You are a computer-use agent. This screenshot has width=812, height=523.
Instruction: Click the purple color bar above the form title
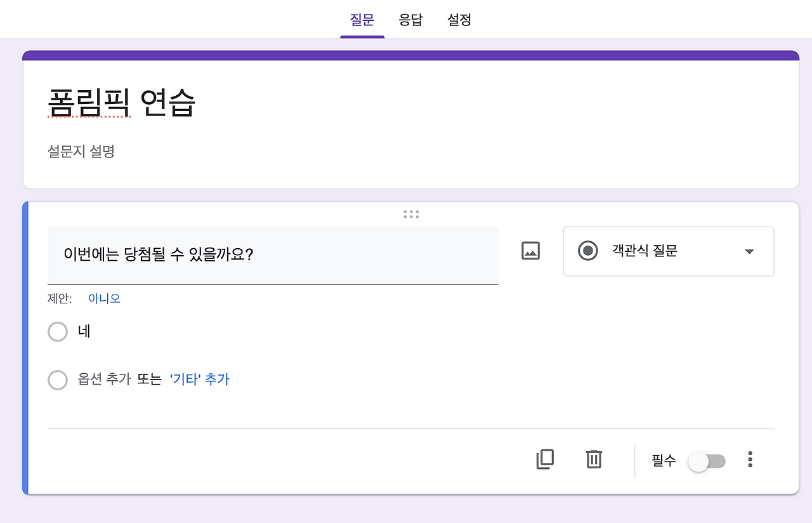click(411, 56)
